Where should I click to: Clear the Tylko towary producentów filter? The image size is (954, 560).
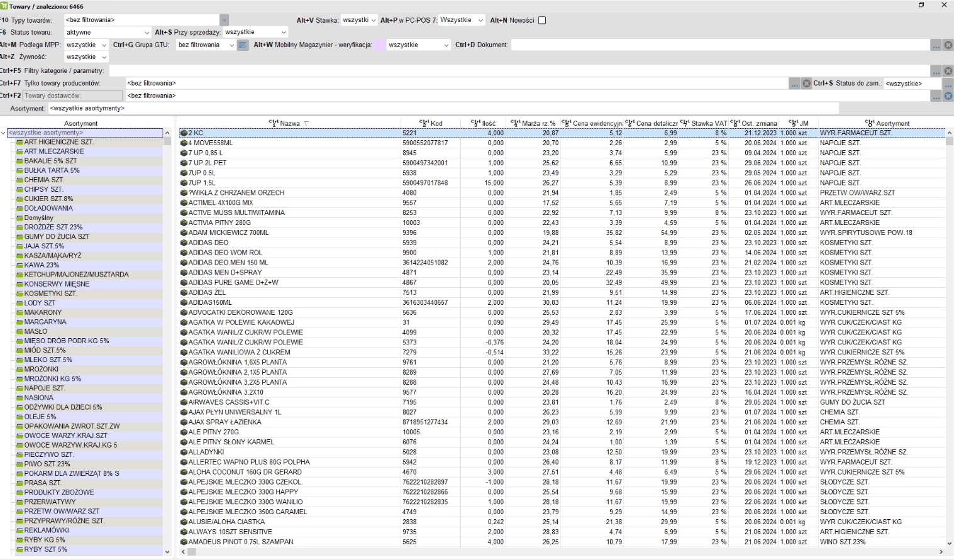click(x=806, y=84)
